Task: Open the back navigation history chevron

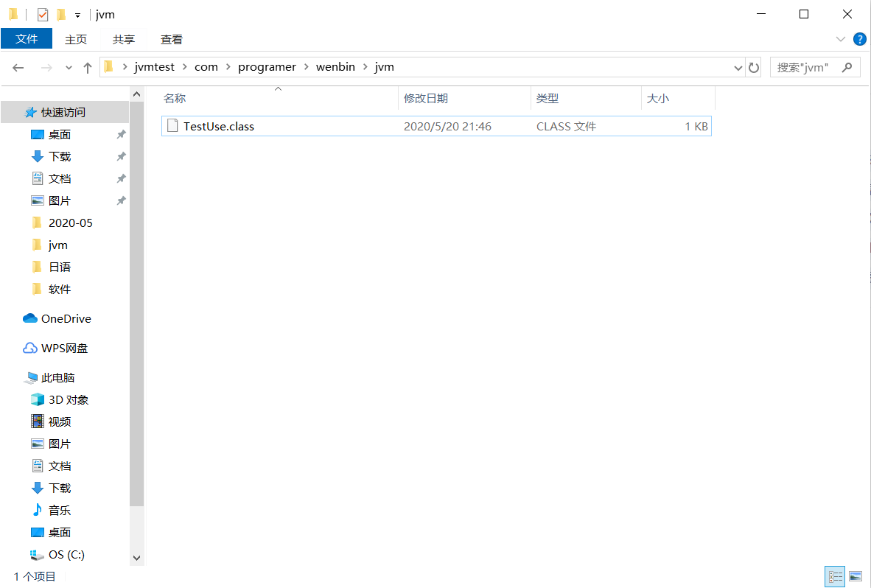Action: pos(68,66)
